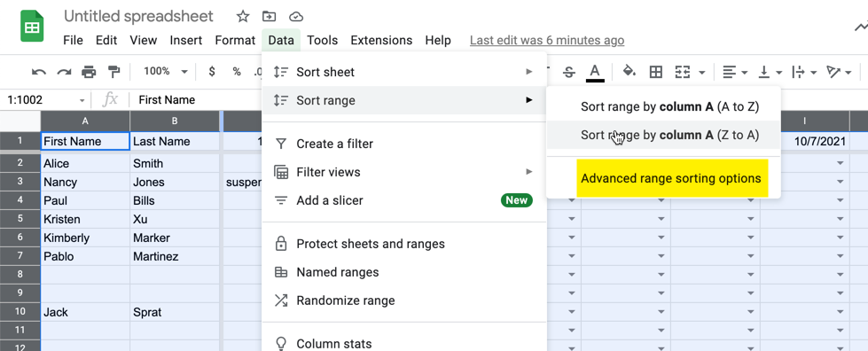The height and width of the screenshot is (351, 868).
Task: Click the move to folder icon
Action: tap(269, 17)
